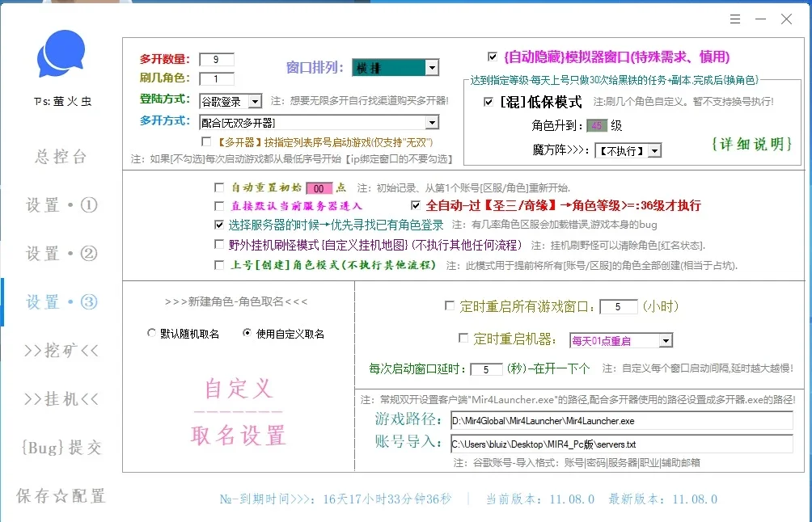Open the hamburger menu icon
812x522 pixels.
[x=735, y=19]
